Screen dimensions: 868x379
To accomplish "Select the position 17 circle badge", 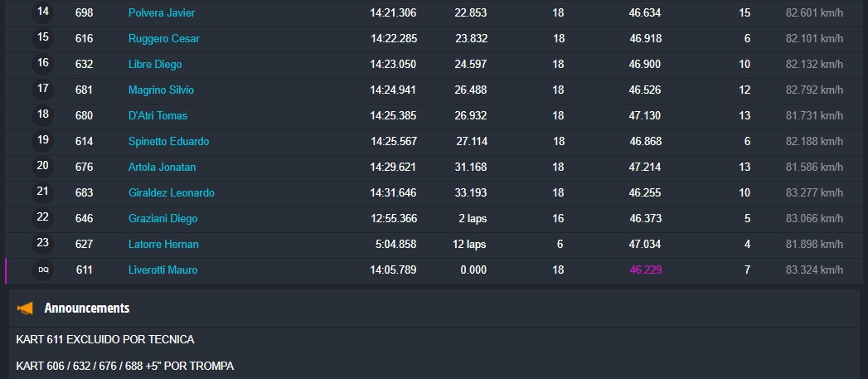I will [x=43, y=90].
